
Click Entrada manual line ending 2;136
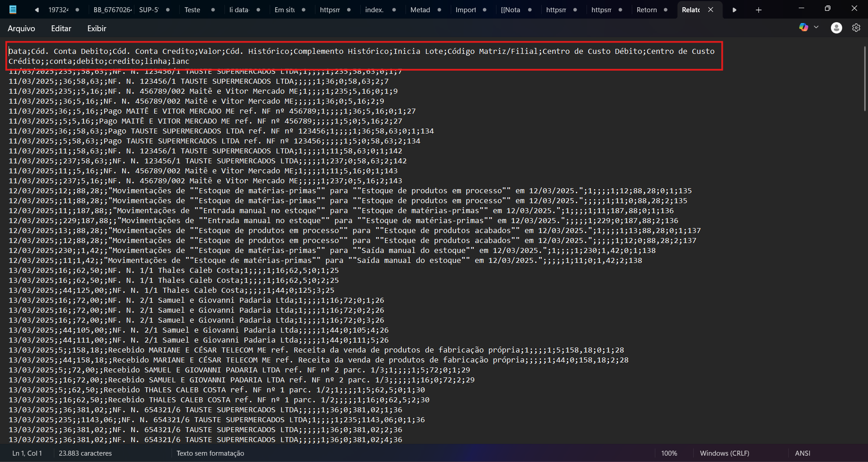point(343,220)
